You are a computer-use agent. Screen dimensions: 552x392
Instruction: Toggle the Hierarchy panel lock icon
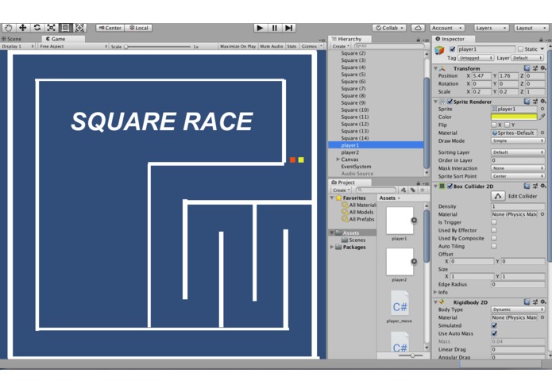tap(418, 40)
